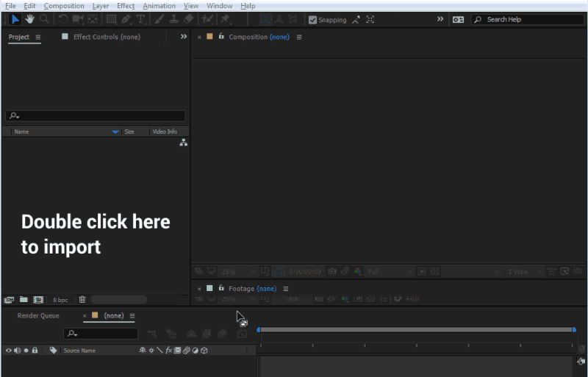The height and width of the screenshot is (377, 588).
Task: Open the Effect menu
Action: click(x=126, y=6)
